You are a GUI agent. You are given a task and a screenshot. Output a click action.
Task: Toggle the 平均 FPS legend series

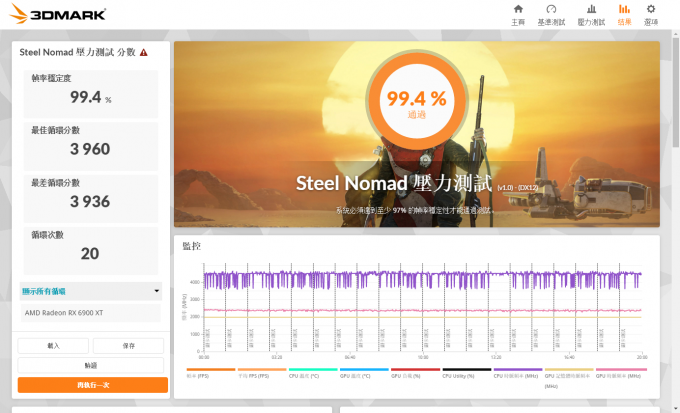point(262,373)
